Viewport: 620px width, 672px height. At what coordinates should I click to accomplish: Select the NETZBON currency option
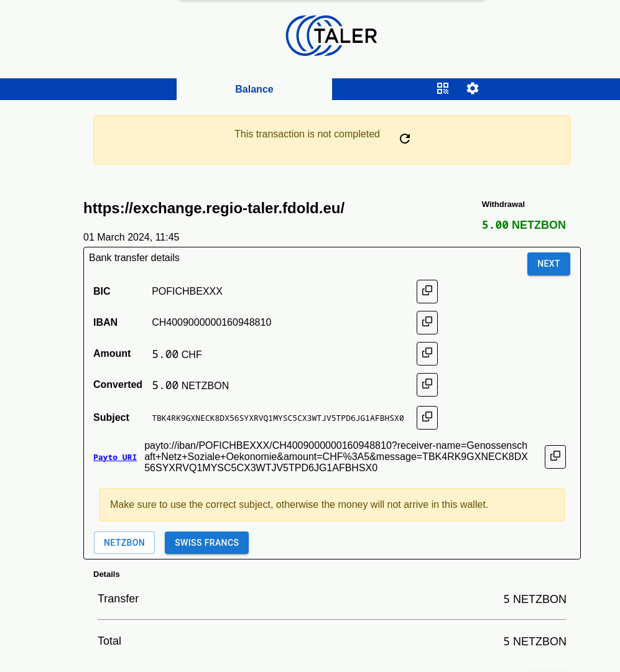click(x=124, y=543)
